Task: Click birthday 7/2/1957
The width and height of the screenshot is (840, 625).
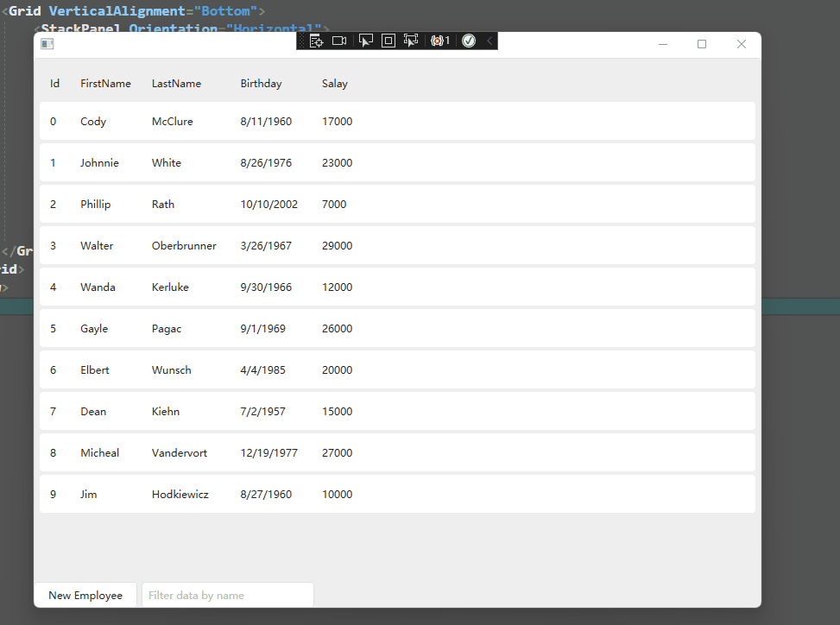Action: (x=263, y=411)
